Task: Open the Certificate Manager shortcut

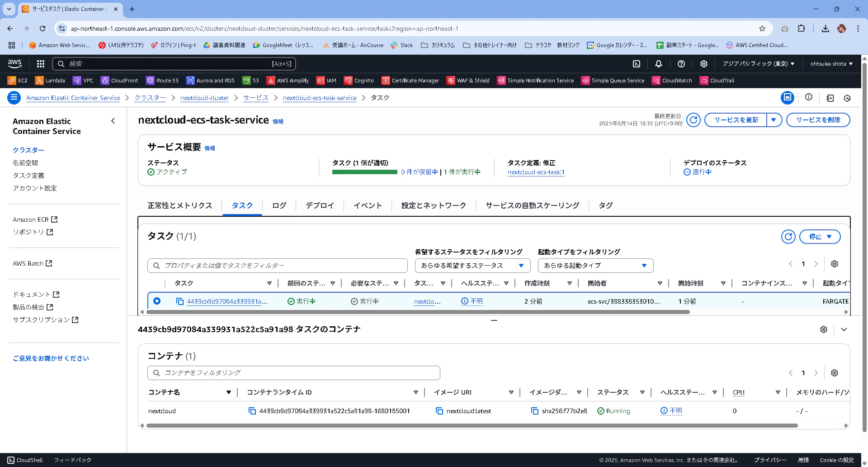Action: (410, 81)
